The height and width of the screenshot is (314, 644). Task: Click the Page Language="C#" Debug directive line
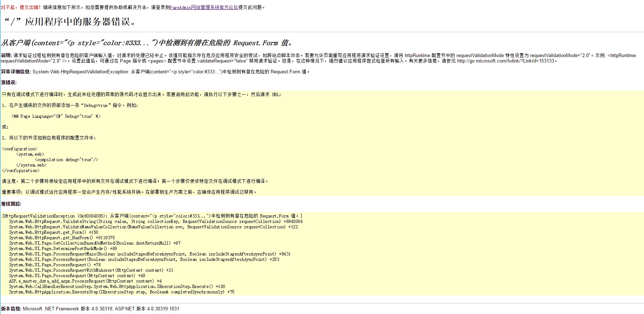tap(56, 116)
